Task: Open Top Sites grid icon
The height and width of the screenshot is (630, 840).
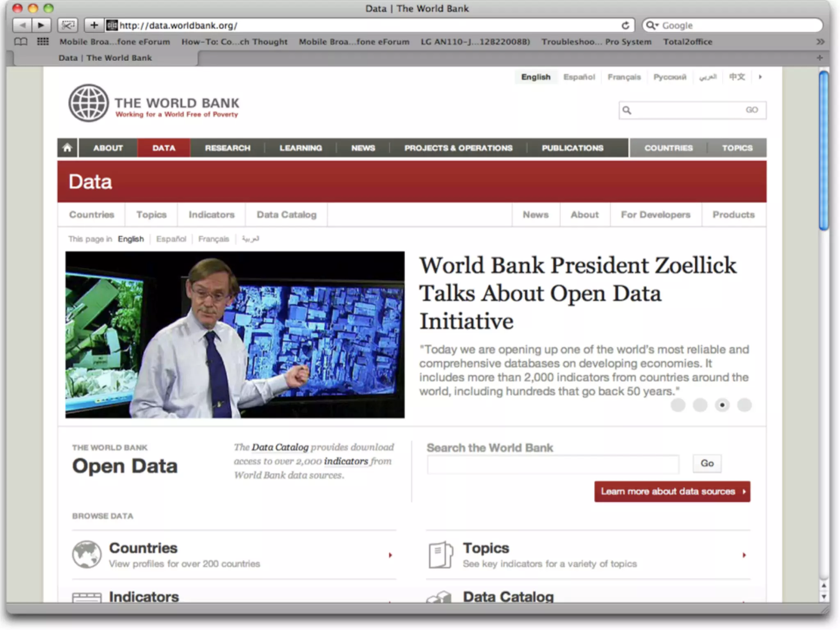Action: [x=43, y=41]
